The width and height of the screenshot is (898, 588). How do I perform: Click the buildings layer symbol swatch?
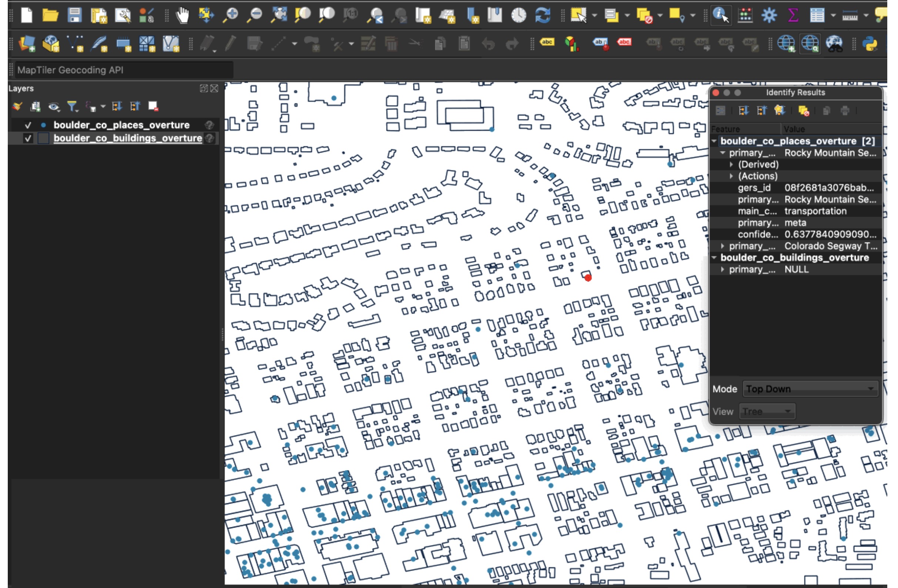44,138
